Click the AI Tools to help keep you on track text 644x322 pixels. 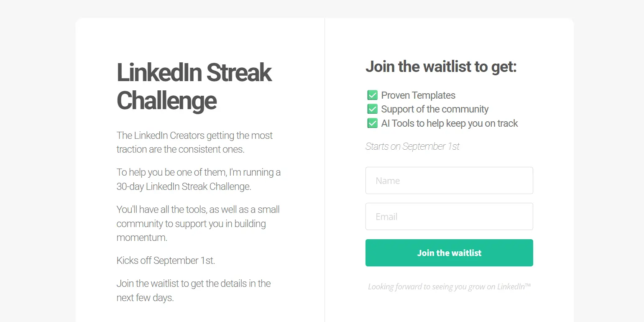pyautogui.click(x=450, y=123)
